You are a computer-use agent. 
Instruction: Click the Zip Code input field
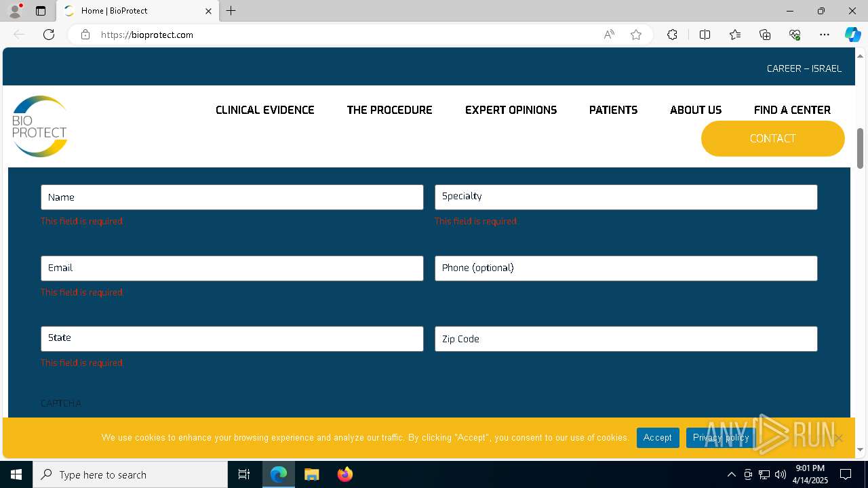click(626, 339)
